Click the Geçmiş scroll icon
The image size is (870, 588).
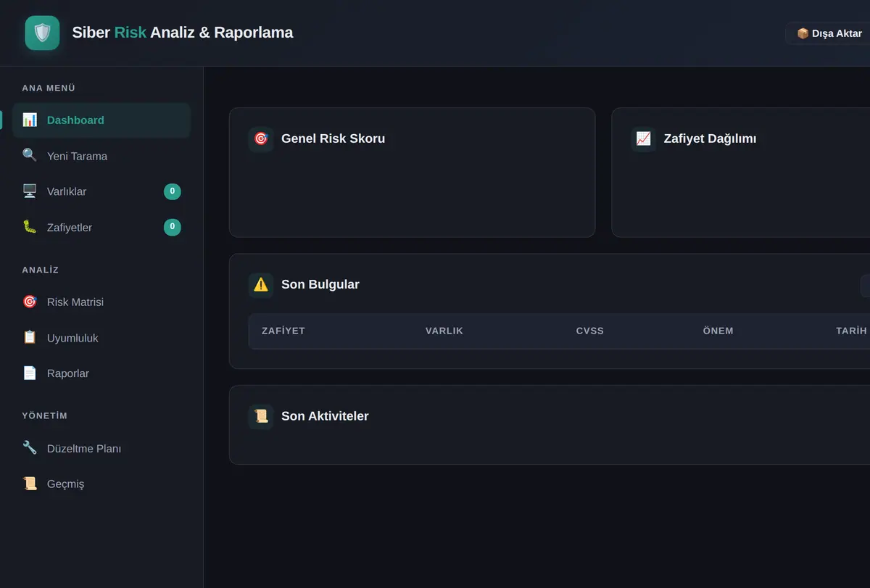tap(30, 484)
